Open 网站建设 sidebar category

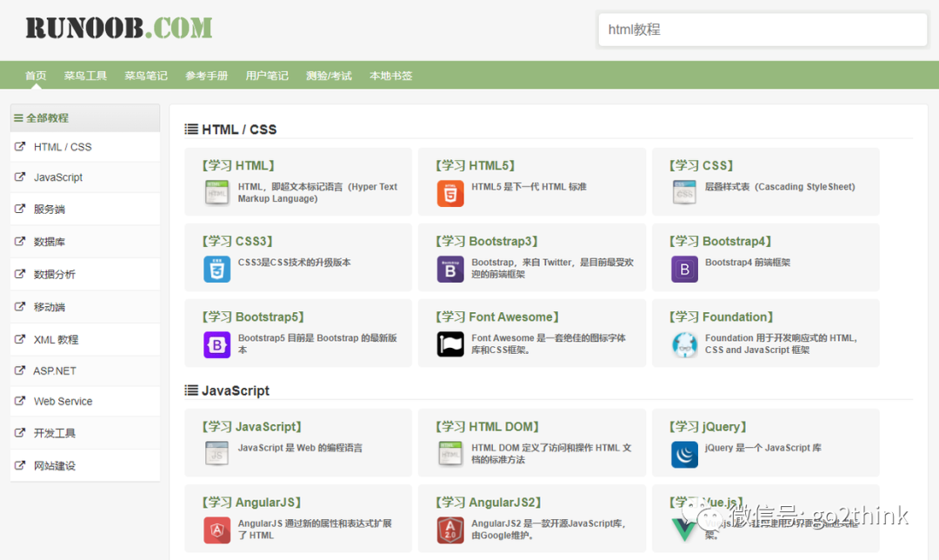55,465
